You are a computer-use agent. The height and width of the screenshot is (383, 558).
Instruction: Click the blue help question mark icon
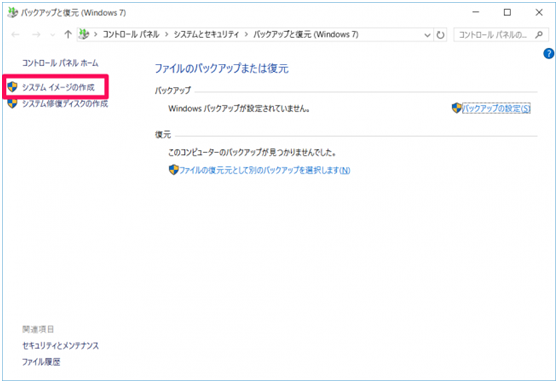[548, 54]
